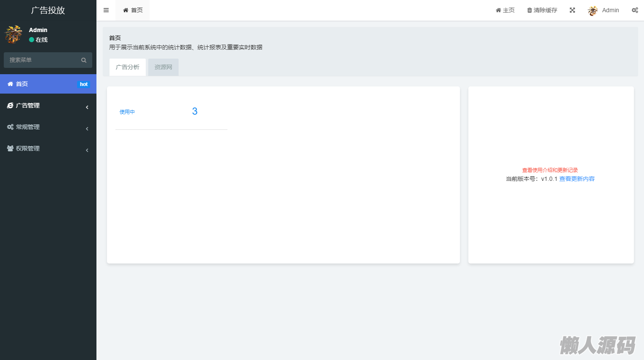Screen dimensions: 644x360
Task: Switch to the 广告分析 tab
Action: tap(128, 67)
